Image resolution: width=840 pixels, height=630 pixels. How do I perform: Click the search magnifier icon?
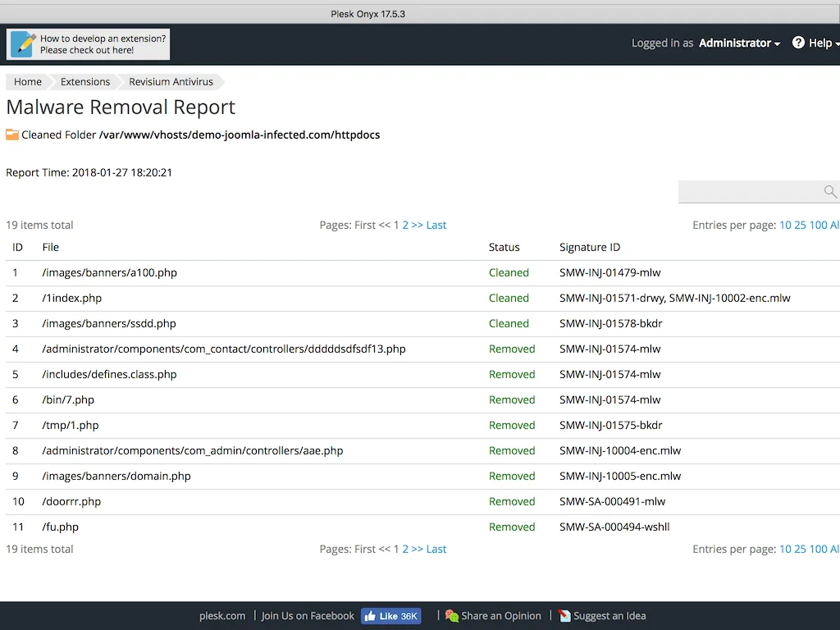coord(830,192)
